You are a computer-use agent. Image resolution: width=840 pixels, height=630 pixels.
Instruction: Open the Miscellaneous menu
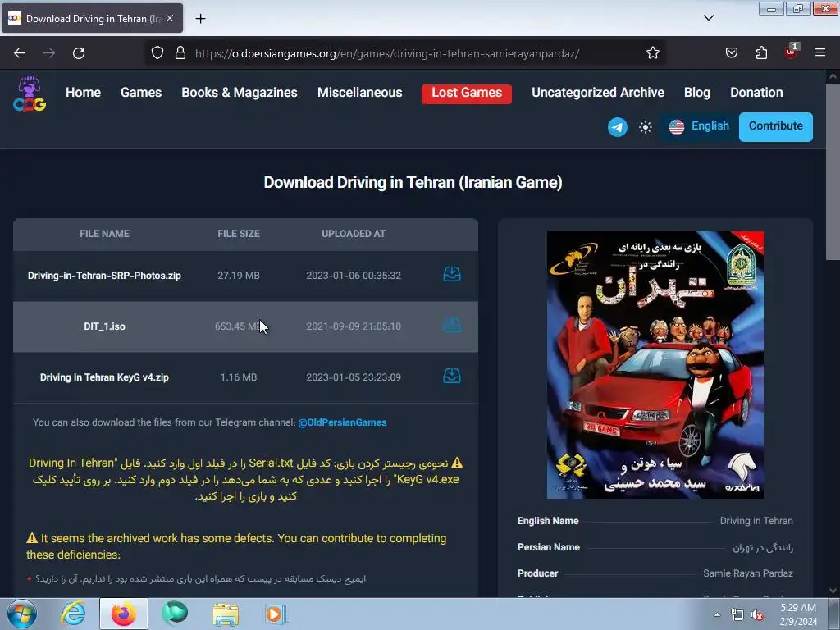pyautogui.click(x=359, y=92)
